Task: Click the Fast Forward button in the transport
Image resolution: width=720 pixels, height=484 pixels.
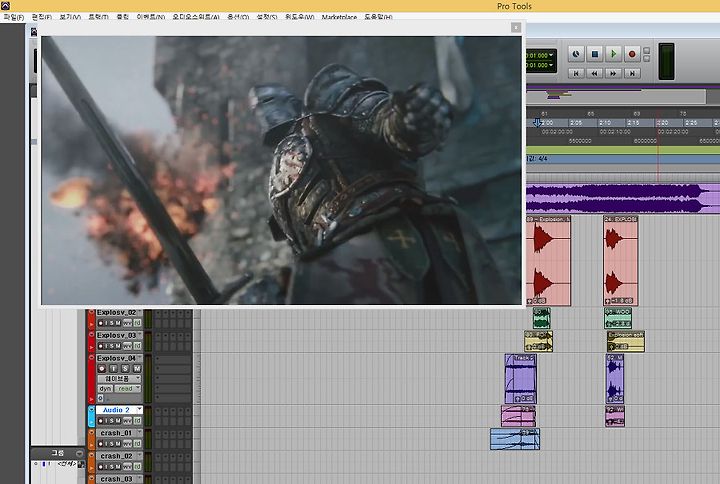Action: click(x=613, y=73)
